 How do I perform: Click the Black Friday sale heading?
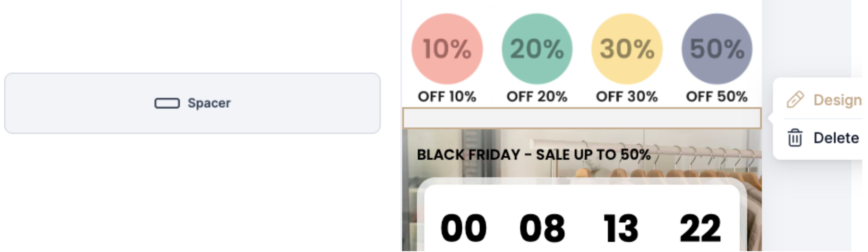pos(534,155)
